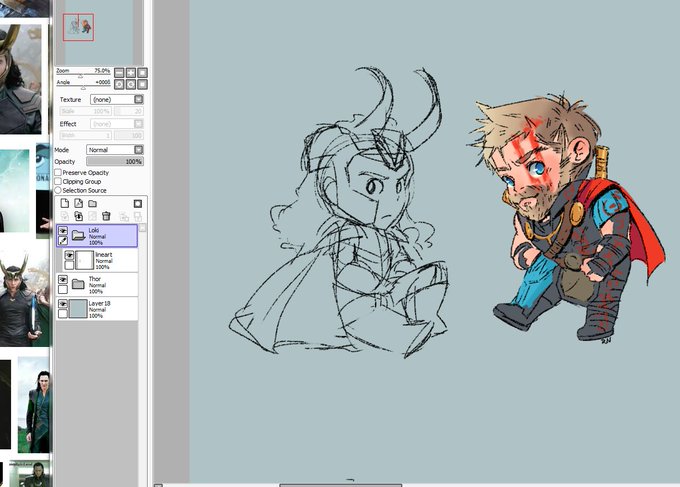Click the lineart layer thumbnail
The height and width of the screenshot is (487, 680).
pos(85,260)
